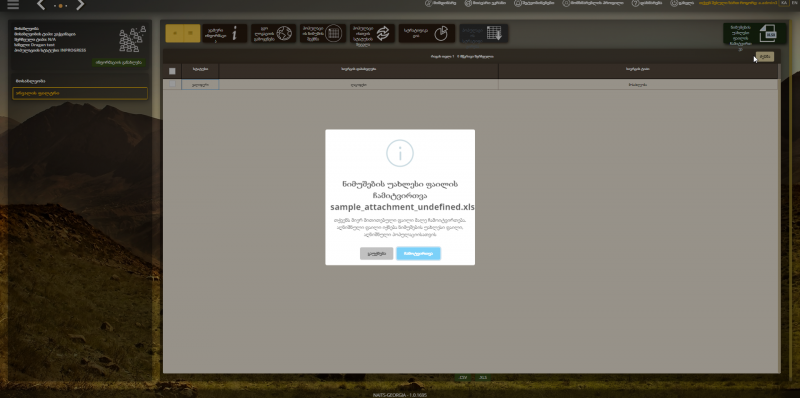Click the CSV export button at bottom
The height and width of the screenshot is (398, 800).
[x=463, y=378]
